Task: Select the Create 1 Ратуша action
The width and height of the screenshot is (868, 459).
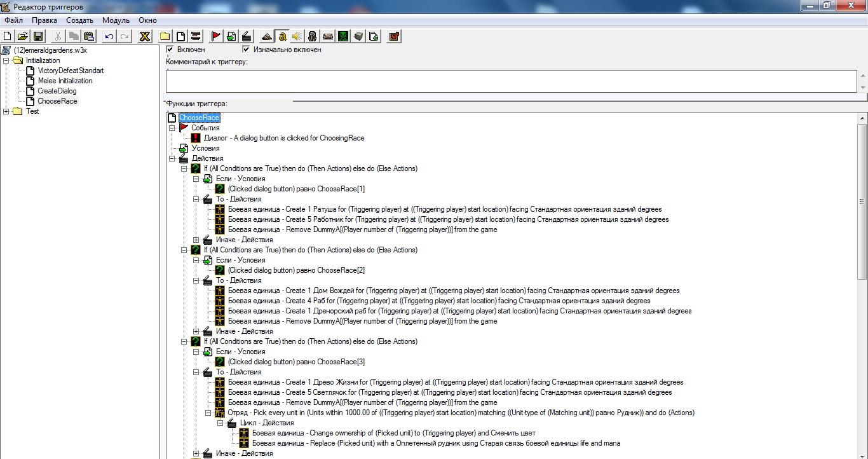Action: tap(445, 209)
